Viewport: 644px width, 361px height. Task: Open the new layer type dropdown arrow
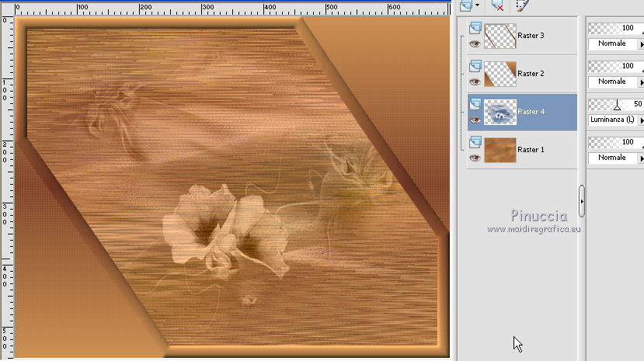478,5
